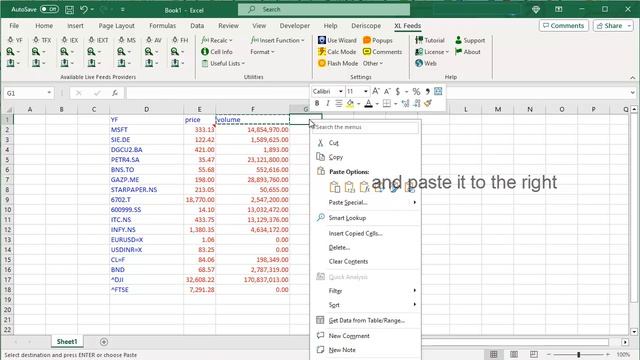Switch to the Developer ribbon tab
Viewport: 640px width, 360px height.
pos(294,26)
